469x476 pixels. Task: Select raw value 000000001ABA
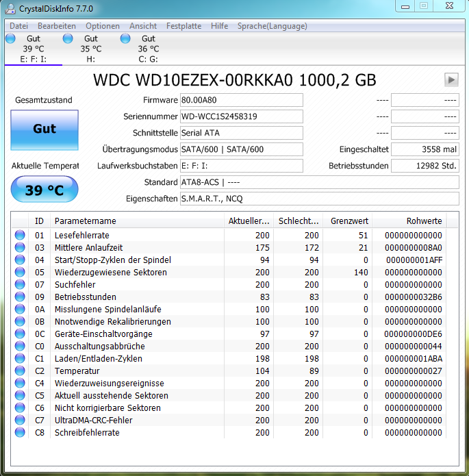(x=414, y=358)
